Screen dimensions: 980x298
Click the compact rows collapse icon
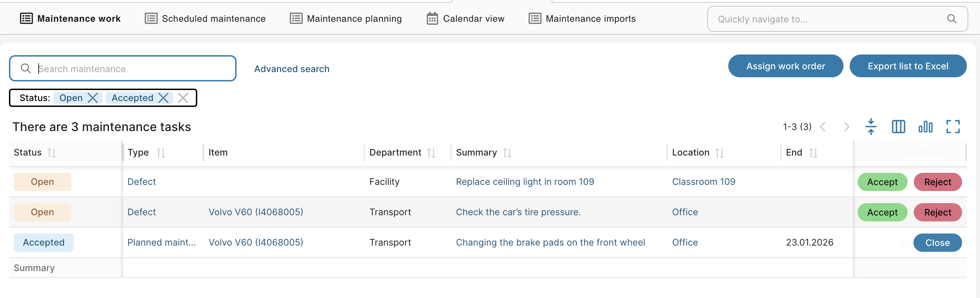pyautogui.click(x=871, y=127)
